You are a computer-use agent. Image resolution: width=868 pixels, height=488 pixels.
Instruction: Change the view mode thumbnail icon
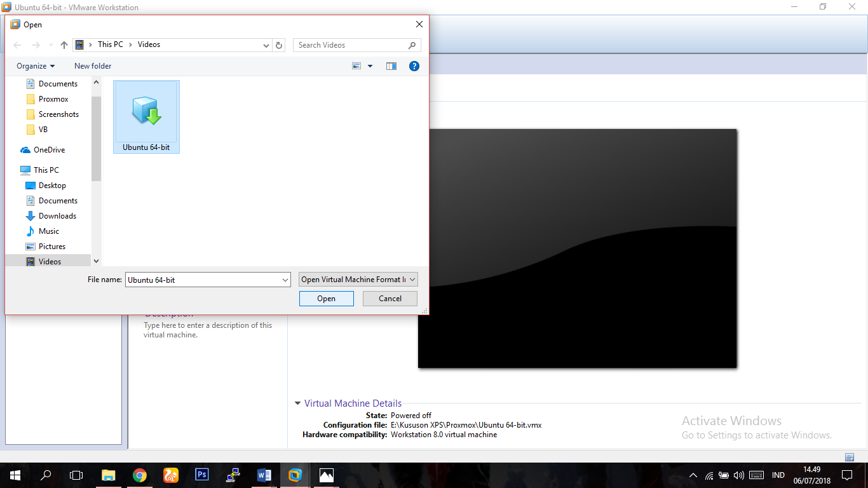coord(356,65)
